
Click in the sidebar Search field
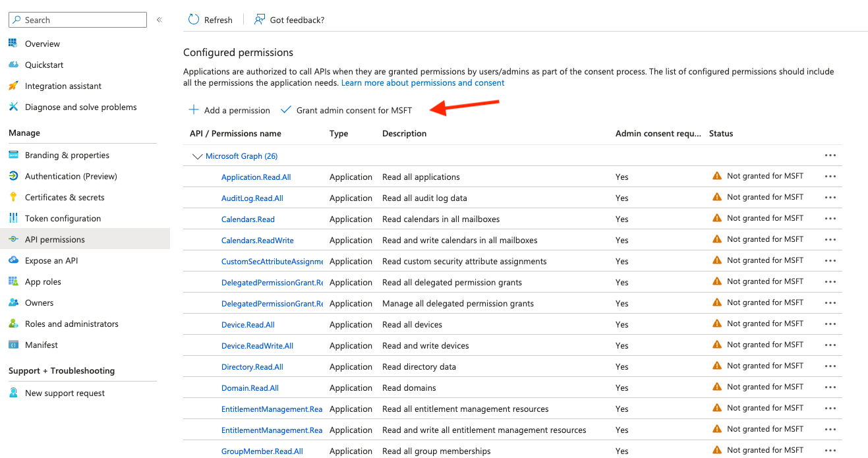78,20
